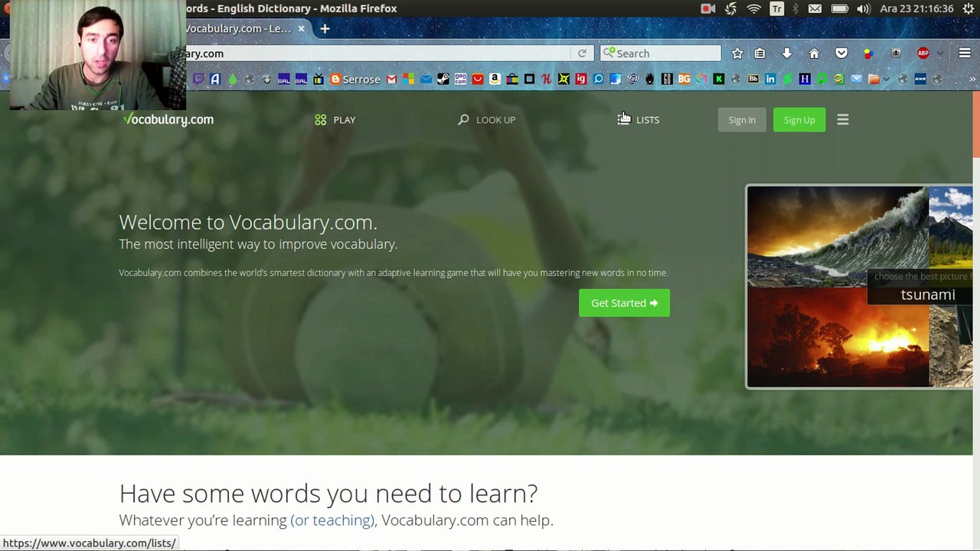Open the Blogger Serrose bookmark
The image size is (980, 551).
coord(355,79)
